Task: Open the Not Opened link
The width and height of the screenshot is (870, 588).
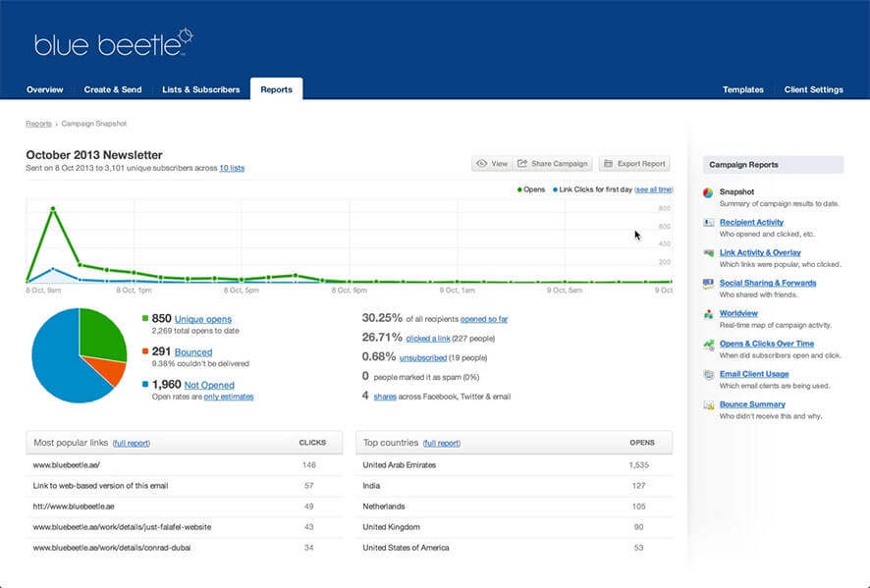Action: tap(209, 385)
